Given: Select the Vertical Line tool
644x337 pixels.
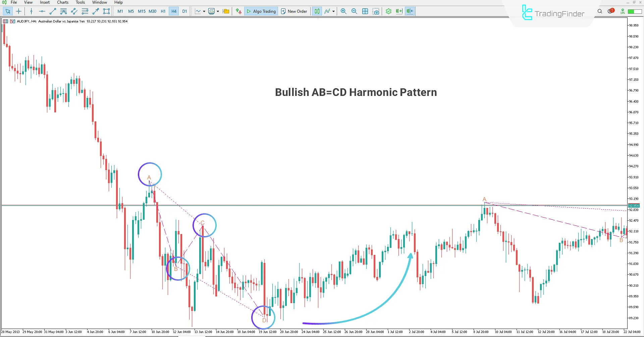Looking at the screenshot, I should coord(31,11).
